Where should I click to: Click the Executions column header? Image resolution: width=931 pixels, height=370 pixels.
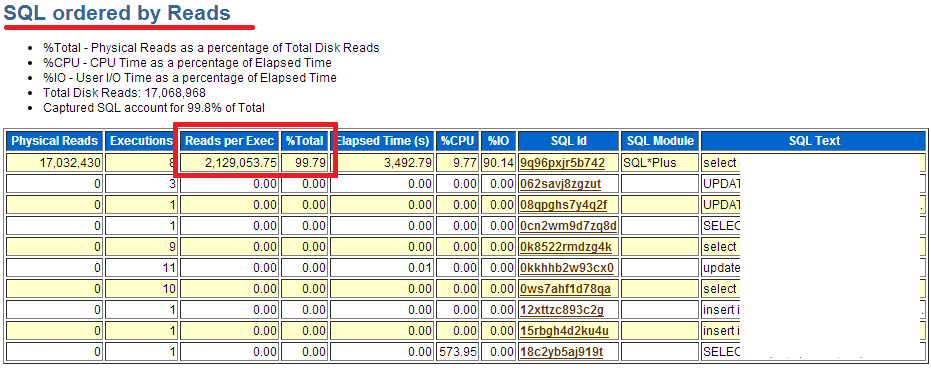[x=141, y=141]
